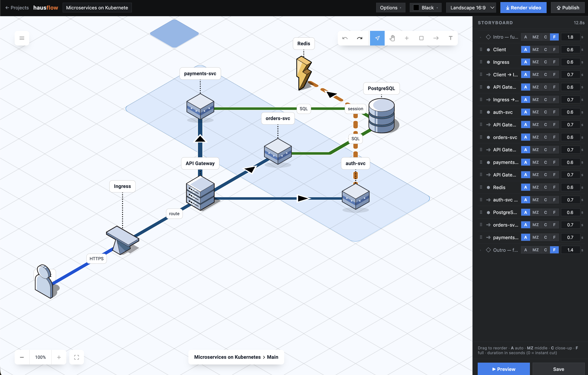
Task: Set orders-svc row framing to MZ
Action: click(535, 137)
